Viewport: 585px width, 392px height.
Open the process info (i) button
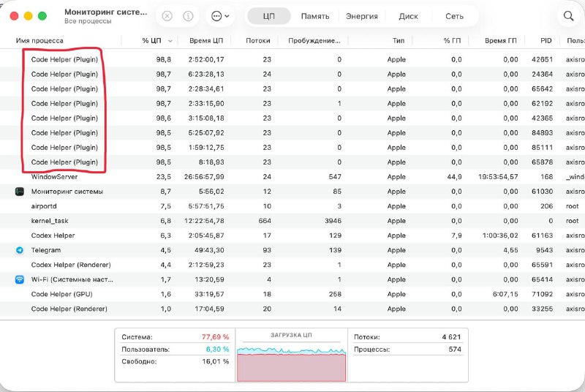point(188,16)
